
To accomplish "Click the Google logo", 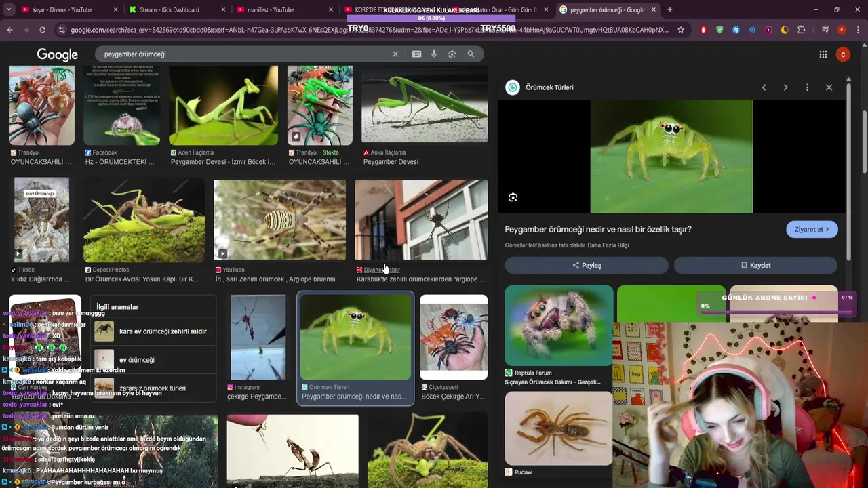I will [x=57, y=54].
